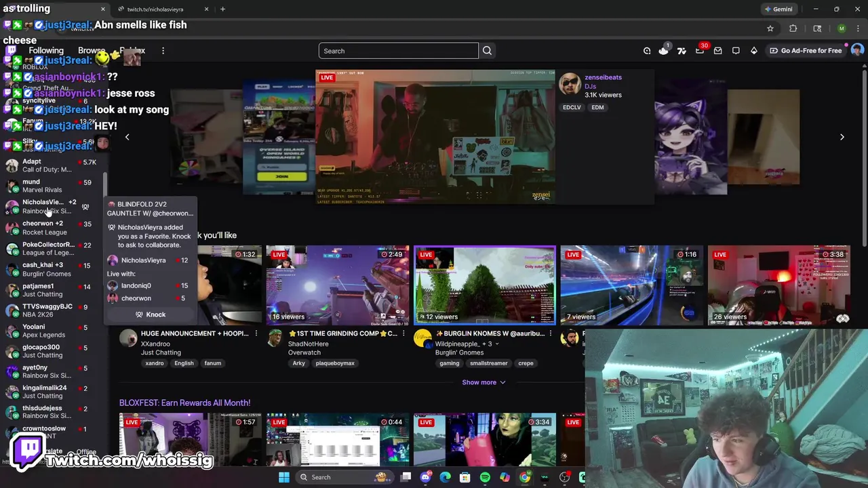Open the Twitch Whispers chat bubble icon
Viewport: 868px width, 488px height.
(x=736, y=51)
